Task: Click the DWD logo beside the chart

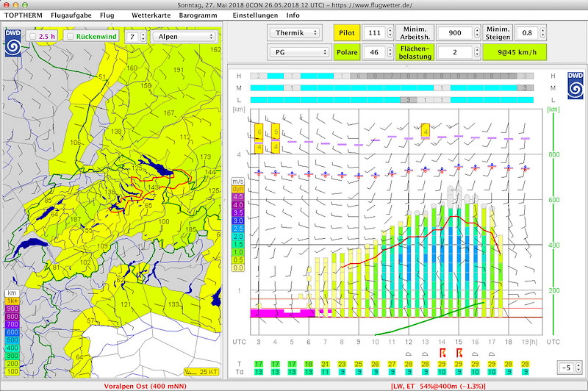Action: tap(576, 85)
